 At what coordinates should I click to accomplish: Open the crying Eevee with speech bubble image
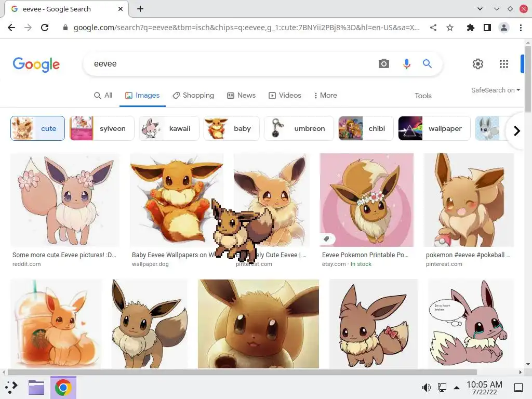tap(471, 324)
